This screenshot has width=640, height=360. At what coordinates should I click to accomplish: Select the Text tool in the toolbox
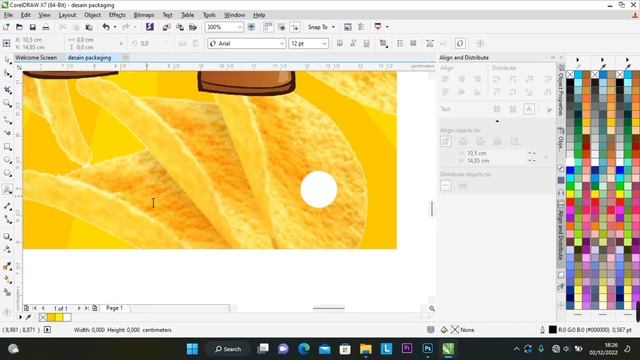tap(7, 189)
